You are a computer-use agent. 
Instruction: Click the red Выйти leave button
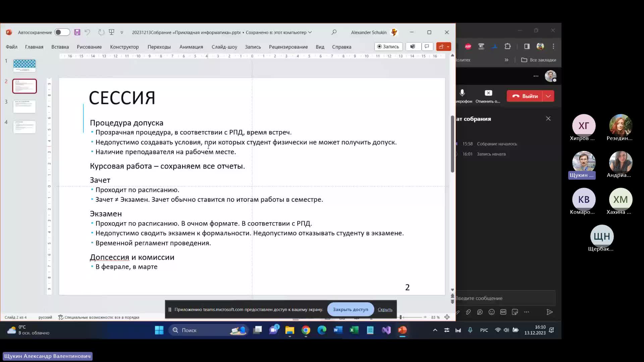pos(525,96)
